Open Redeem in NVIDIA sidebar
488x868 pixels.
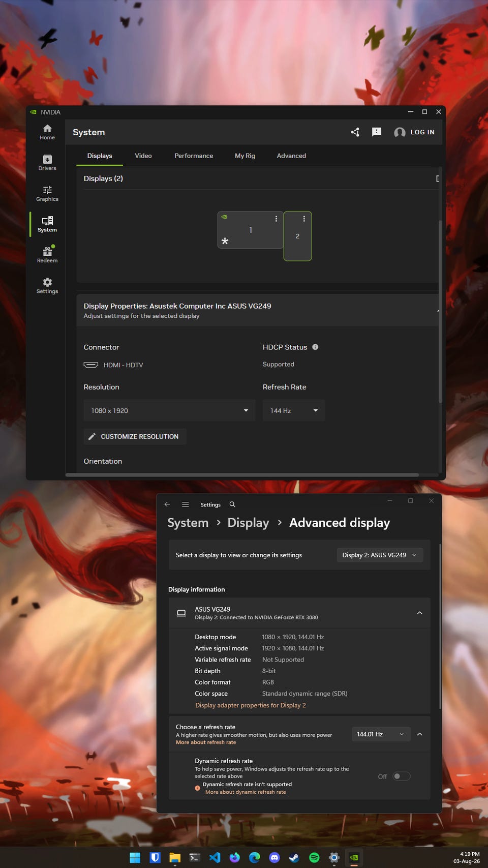pos(47,255)
